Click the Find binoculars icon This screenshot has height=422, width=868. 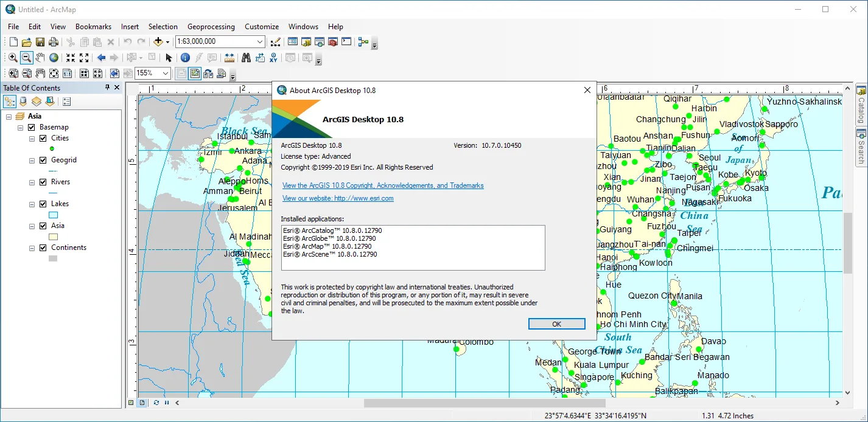[x=247, y=58]
